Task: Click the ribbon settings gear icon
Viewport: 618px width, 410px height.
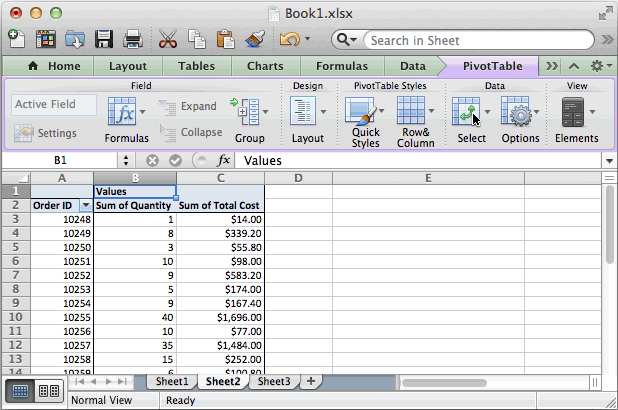Action: point(597,66)
